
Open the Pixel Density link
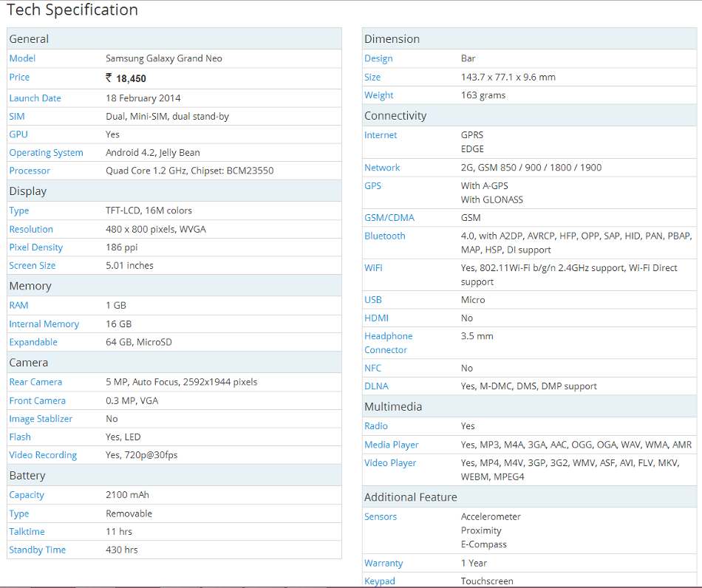[35, 247]
